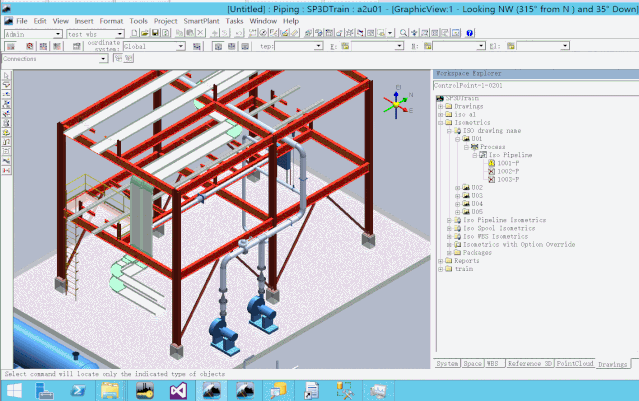
Task: Click the Route Pipe tool in the vertical toolbar
Action: [x=7, y=85]
